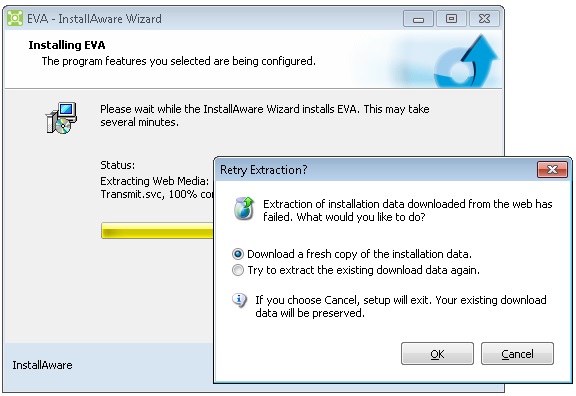Viewport: 576px width, 396px height.
Task: Click the 'Download a fresh copy' option label
Action: (x=359, y=254)
